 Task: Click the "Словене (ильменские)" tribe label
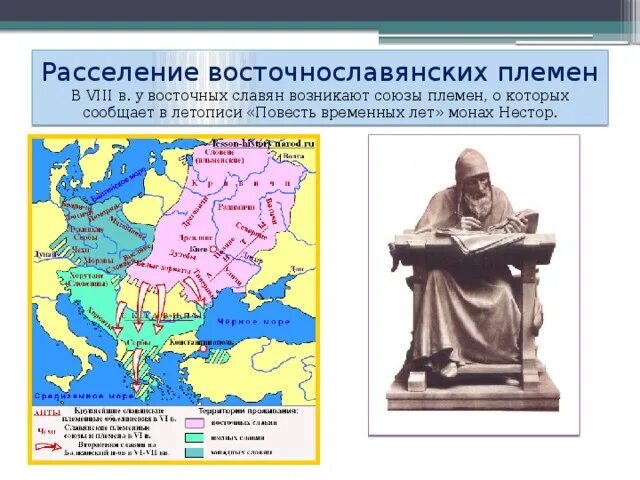[220, 156]
